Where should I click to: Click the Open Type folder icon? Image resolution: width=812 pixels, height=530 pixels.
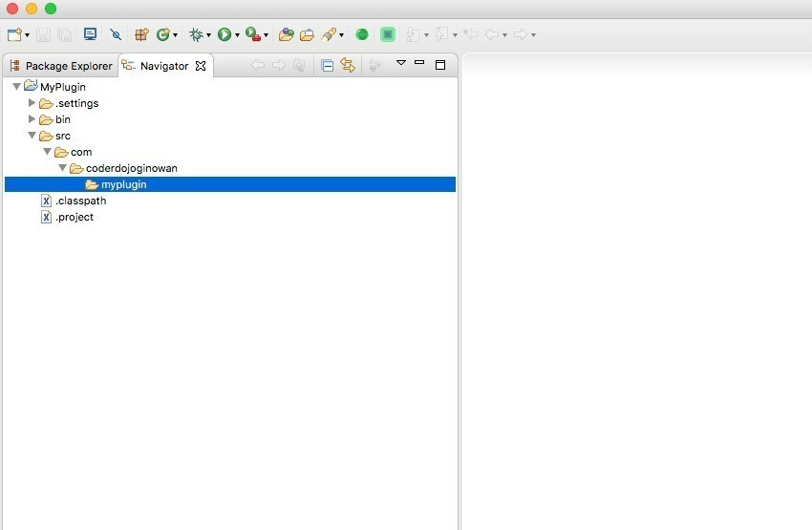pos(286,34)
